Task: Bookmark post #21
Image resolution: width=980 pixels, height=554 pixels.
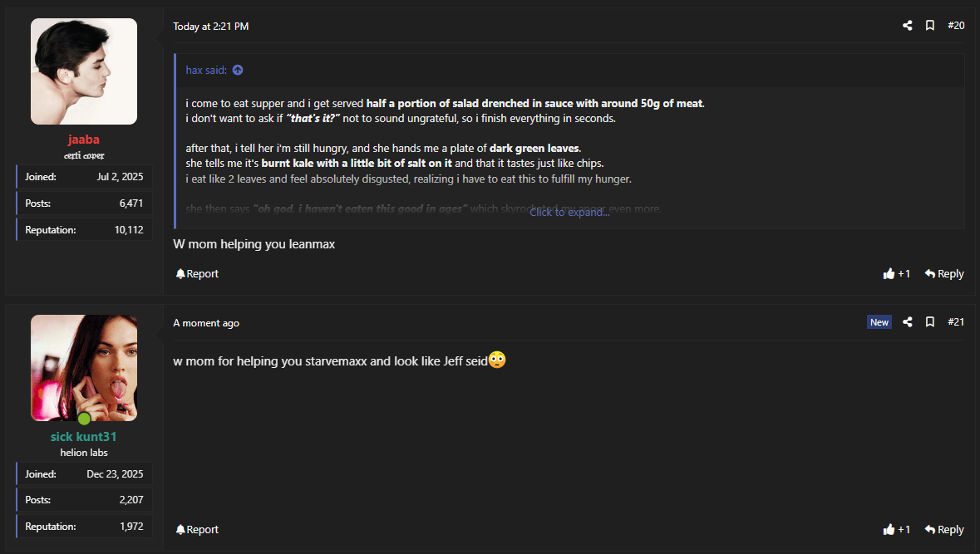Action: (930, 322)
